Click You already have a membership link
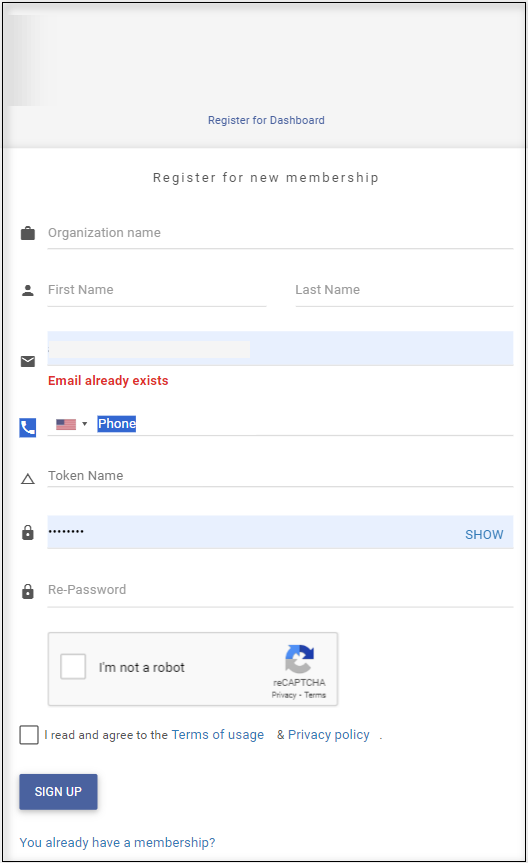The height and width of the screenshot is (863, 528). pyautogui.click(x=117, y=843)
